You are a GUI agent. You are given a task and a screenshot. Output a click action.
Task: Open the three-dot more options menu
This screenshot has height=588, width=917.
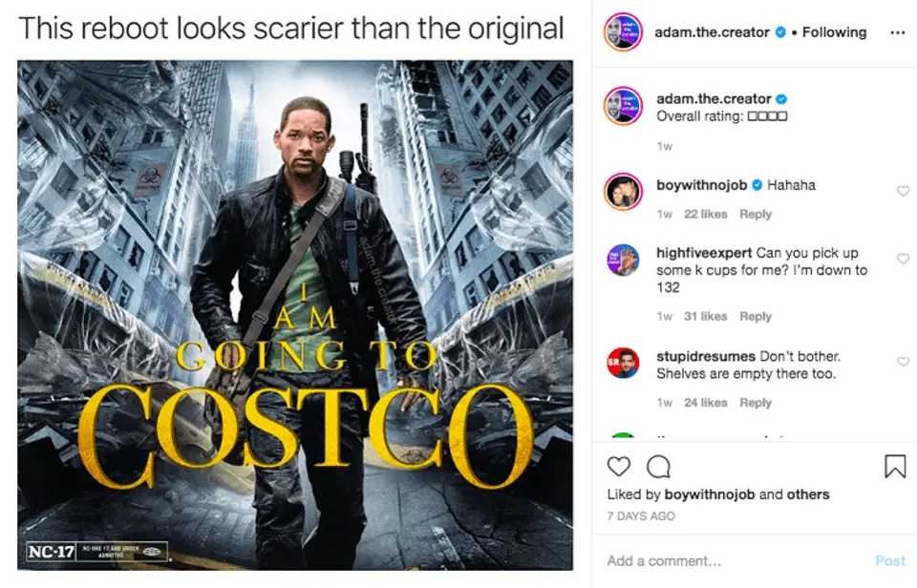tap(896, 32)
